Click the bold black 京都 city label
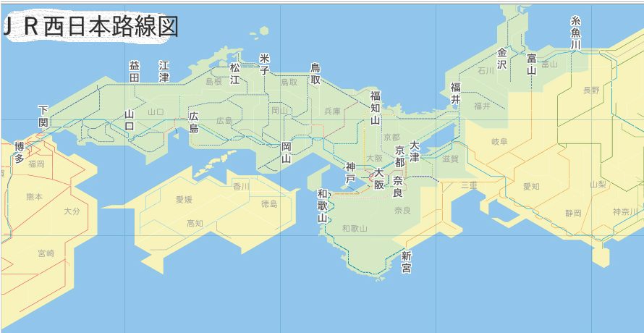This screenshot has height=333, width=644. (400, 156)
